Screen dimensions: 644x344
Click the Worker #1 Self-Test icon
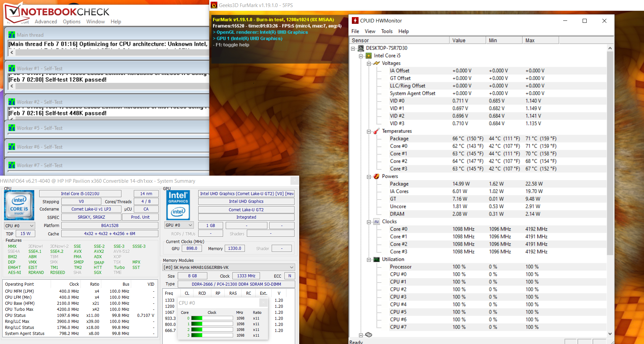pyautogui.click(x=12, y=68)
